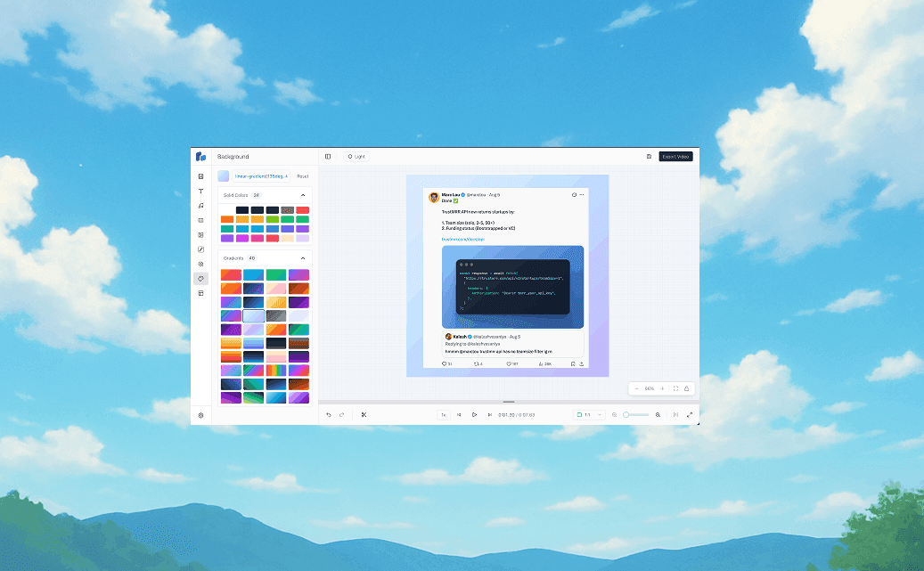924x571 pixels.
Task: Select the red solid color swatch
Action: [302, 210]
